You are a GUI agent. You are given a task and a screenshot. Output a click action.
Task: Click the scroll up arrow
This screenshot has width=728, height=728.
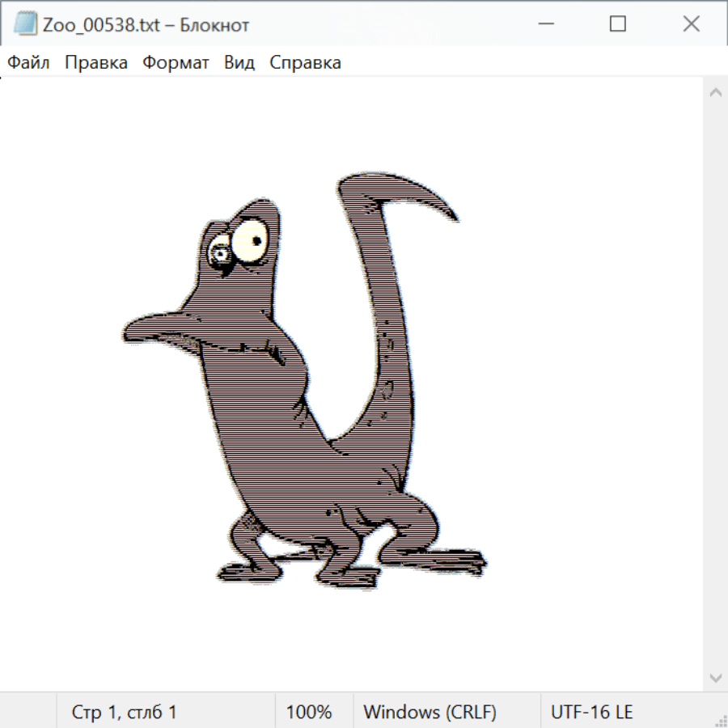tap(715, 92)
